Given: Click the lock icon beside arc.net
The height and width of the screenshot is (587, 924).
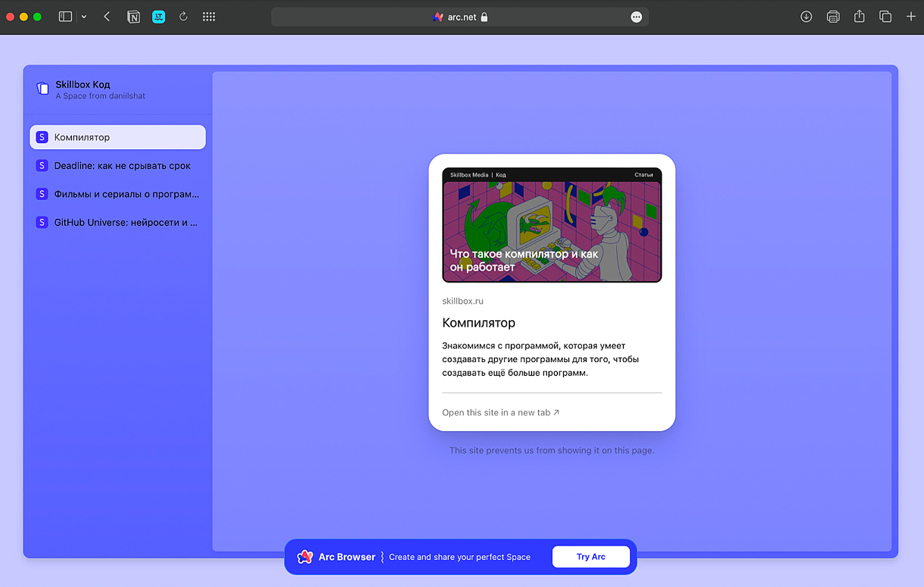Looking at the screenshot, I should 484,17.
